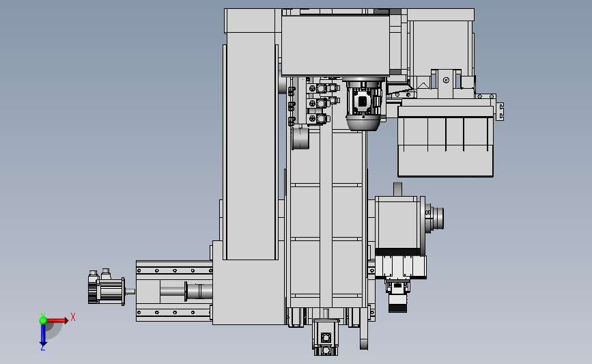Image resolution: width=592 pixels, height=364 pixels.
Task: Click the green Y origin sphere of the triad
Action: (43, 320)
